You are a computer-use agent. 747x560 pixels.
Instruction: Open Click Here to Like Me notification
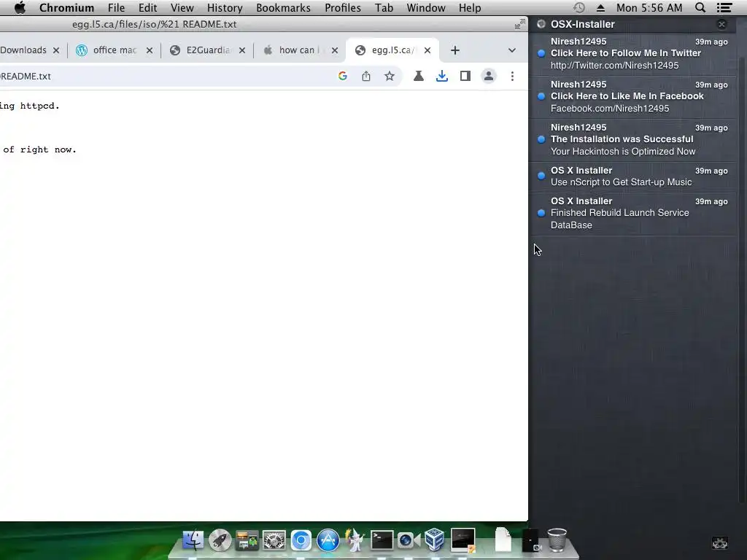tap(632, 97)
